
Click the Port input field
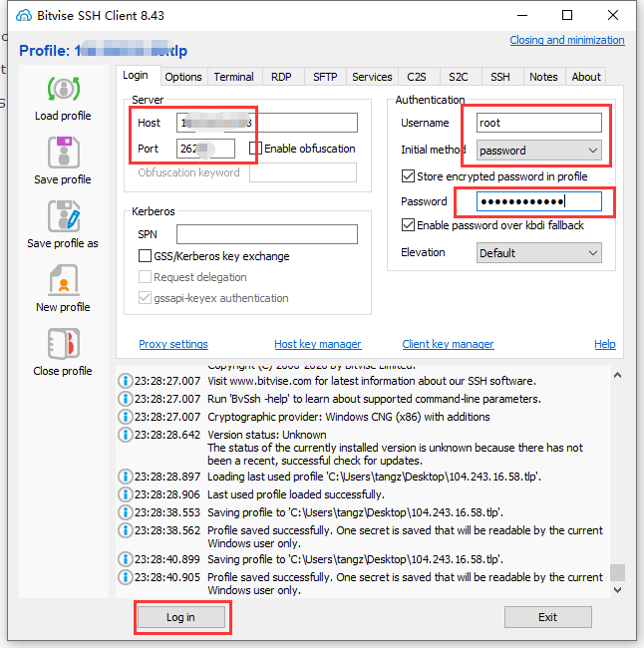(205, 149)
